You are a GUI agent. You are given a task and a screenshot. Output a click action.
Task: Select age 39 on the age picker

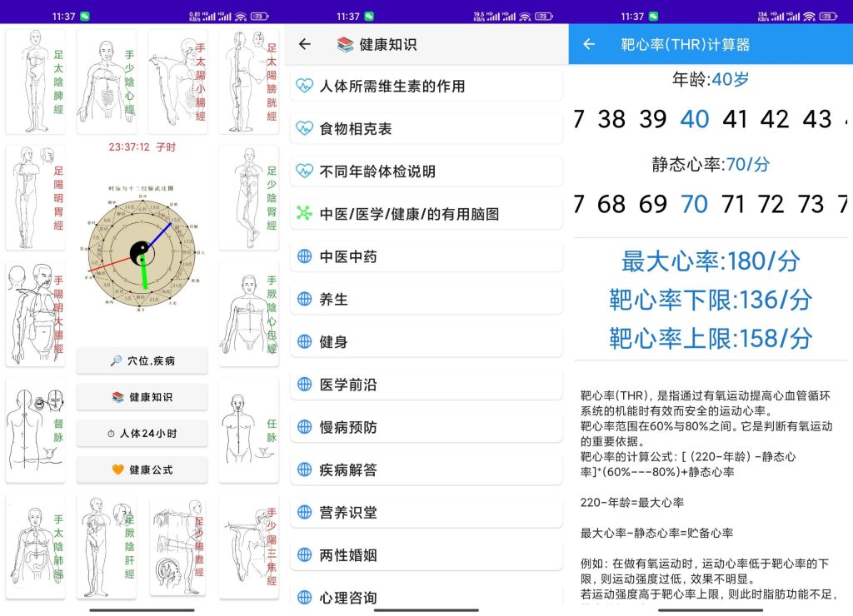point(653,120)
